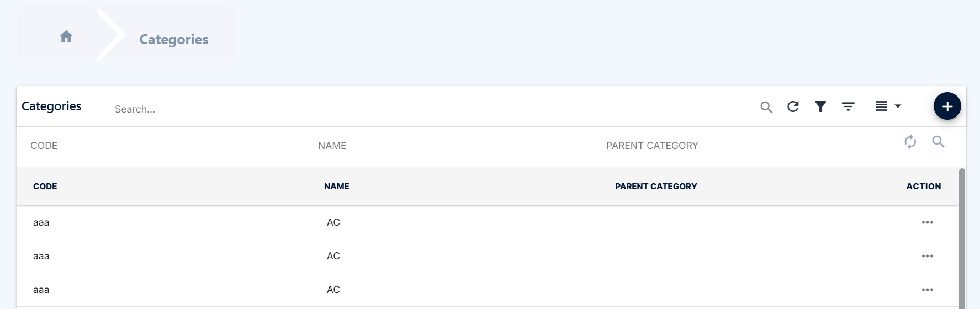Click the vertical scrollbar of the table
Screen dimensions: 980x309
click(962, 238)
